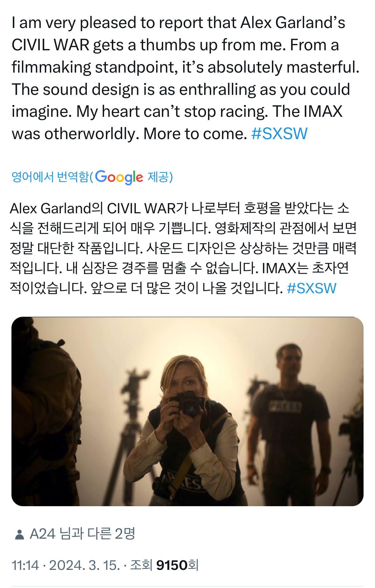Open the 조회 9150회 view count
Image resolution: width=375 pixels, height=588 pixels.
pyautogui.click(x=164, y=565)
